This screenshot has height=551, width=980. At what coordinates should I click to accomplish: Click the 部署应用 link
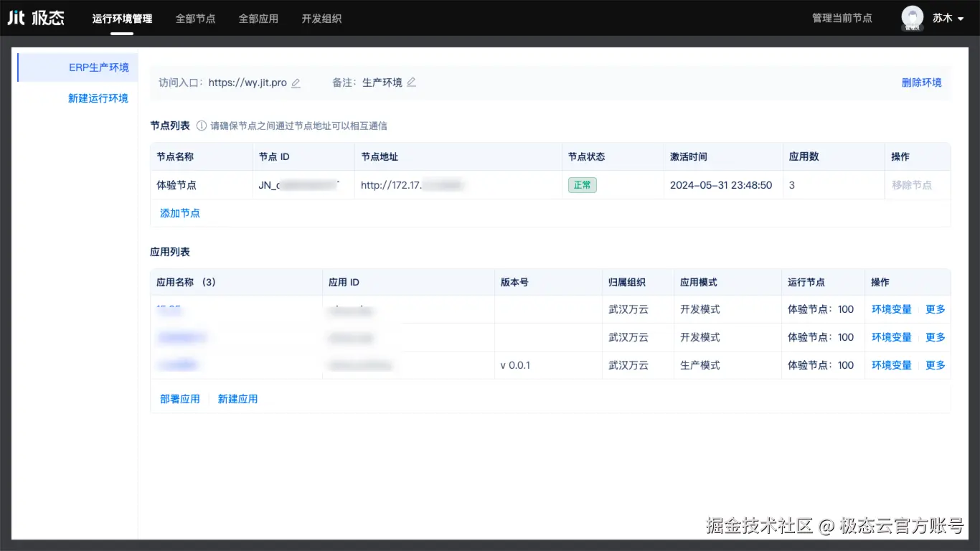180,399
